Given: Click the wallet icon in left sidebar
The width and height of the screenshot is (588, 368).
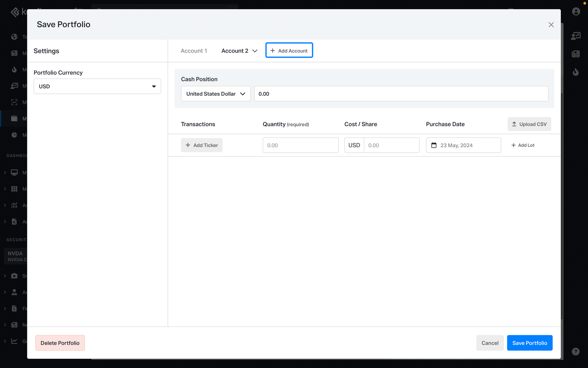Looking at the screenshot, I should pyautogui.click(x=14, y=118).
